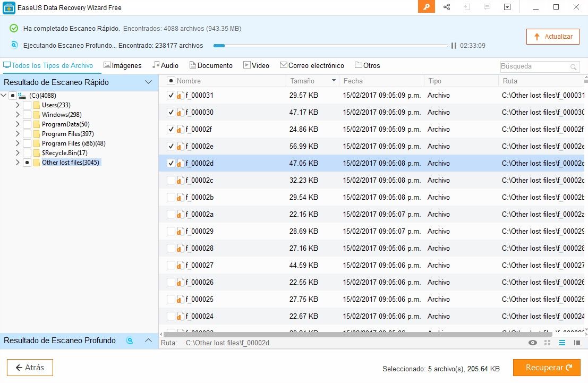The image size is (588, 383).
Task: Open the feedback chat icon
Action: pos(487,7)
